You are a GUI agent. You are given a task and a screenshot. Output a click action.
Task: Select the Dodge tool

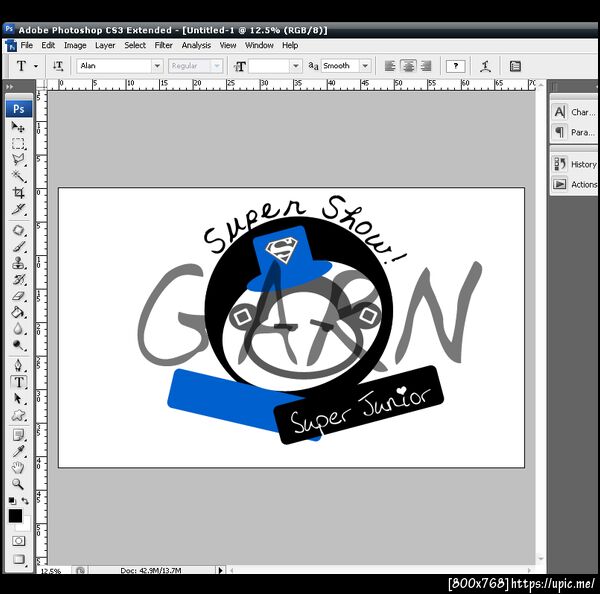(18, 345)
